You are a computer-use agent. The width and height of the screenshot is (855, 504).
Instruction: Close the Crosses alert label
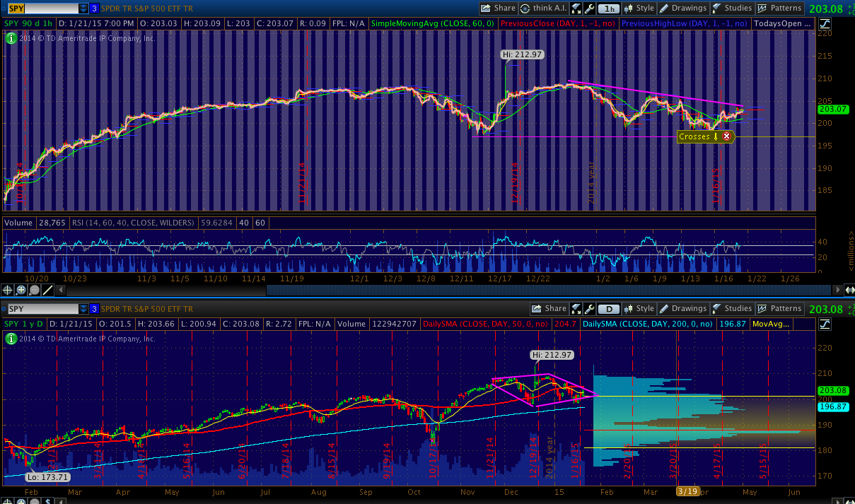click(x=726, y=136)
